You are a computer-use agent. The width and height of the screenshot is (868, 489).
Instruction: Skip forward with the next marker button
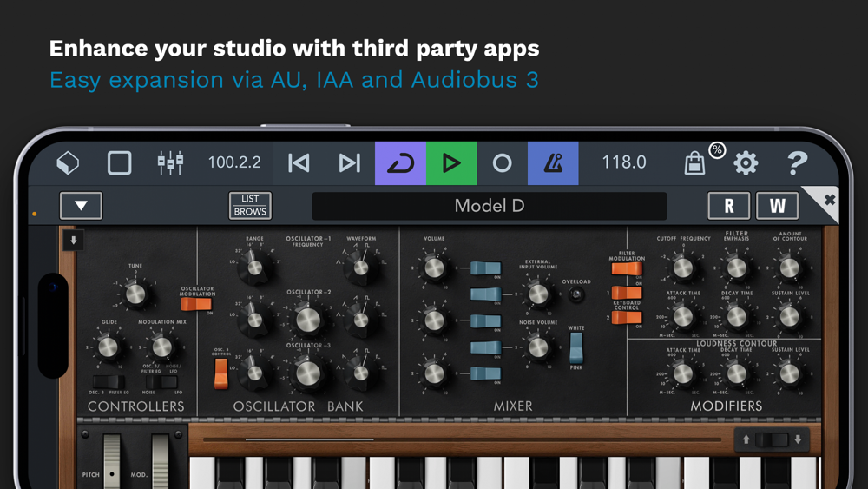click(x=349, y=163)
